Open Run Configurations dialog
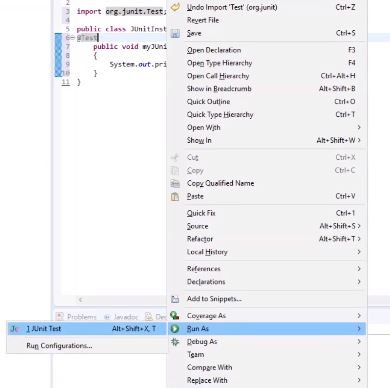 87,346
